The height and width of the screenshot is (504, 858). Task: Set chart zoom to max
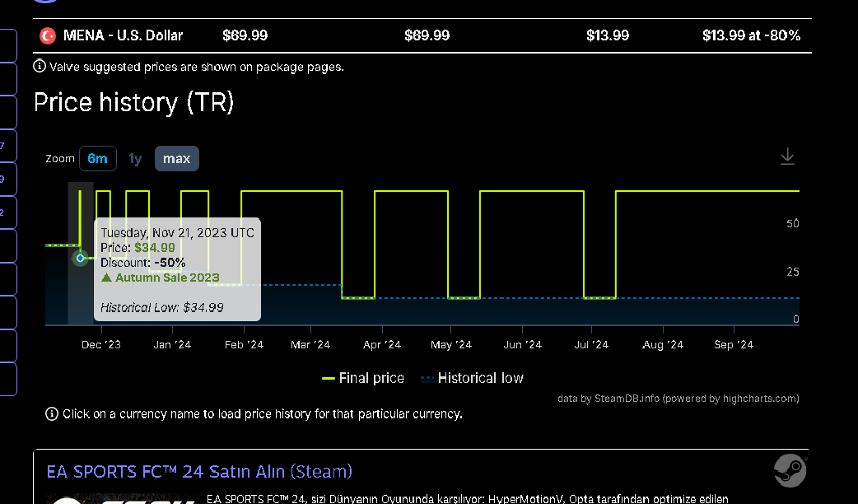(177, 159)
